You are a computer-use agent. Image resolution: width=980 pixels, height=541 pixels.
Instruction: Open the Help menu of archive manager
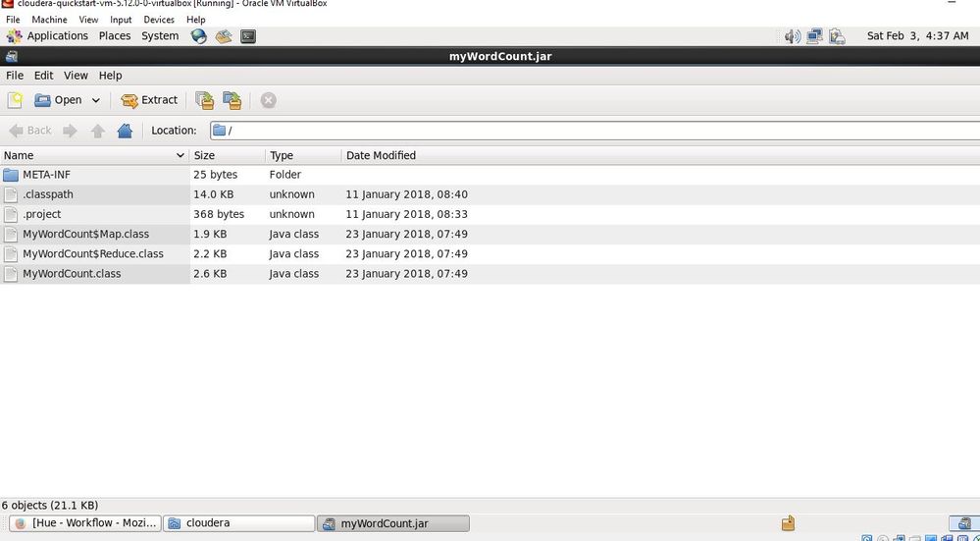point(110,75)
